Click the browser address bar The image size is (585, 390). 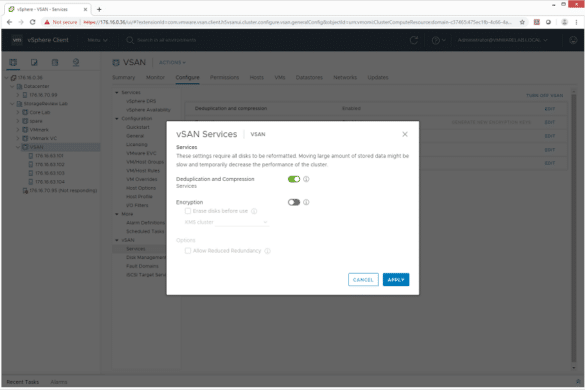pos(297,22)
